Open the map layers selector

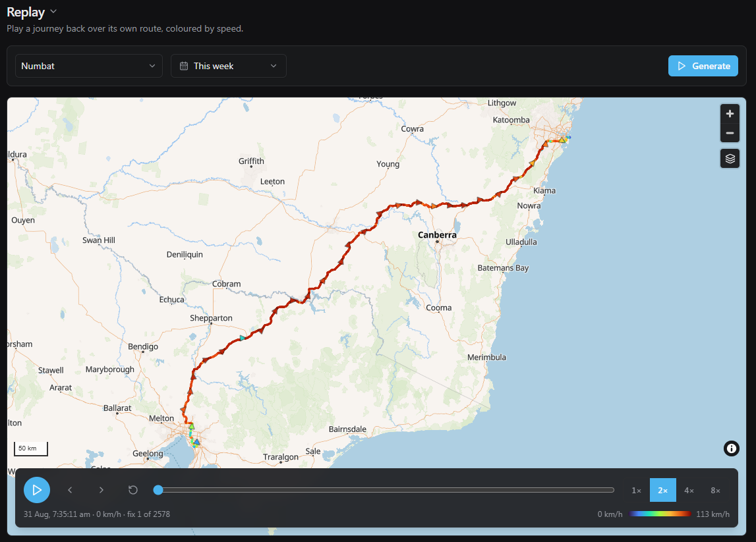(x=730, y=159)
